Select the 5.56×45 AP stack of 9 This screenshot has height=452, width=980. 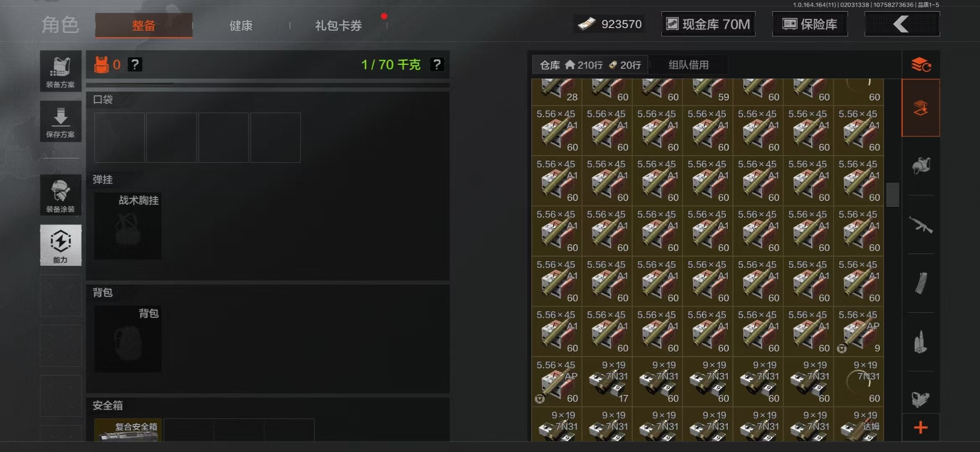click(x=859, y=332)
